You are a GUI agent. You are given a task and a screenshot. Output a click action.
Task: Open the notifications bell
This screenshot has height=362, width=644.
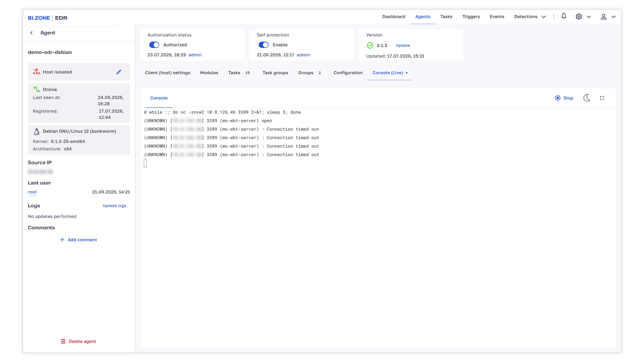tap(563, 17)
